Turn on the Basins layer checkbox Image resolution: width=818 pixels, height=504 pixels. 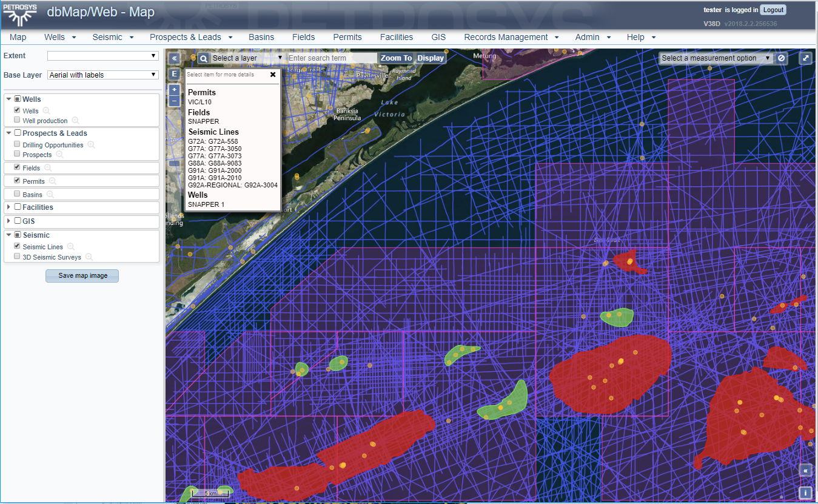(17, 194)
